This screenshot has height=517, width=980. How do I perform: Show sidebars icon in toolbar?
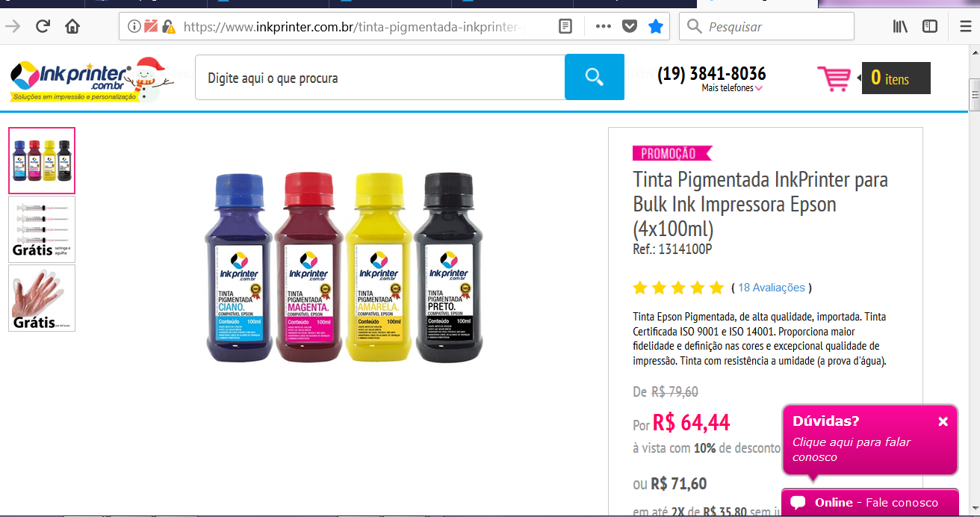[930, 27]
